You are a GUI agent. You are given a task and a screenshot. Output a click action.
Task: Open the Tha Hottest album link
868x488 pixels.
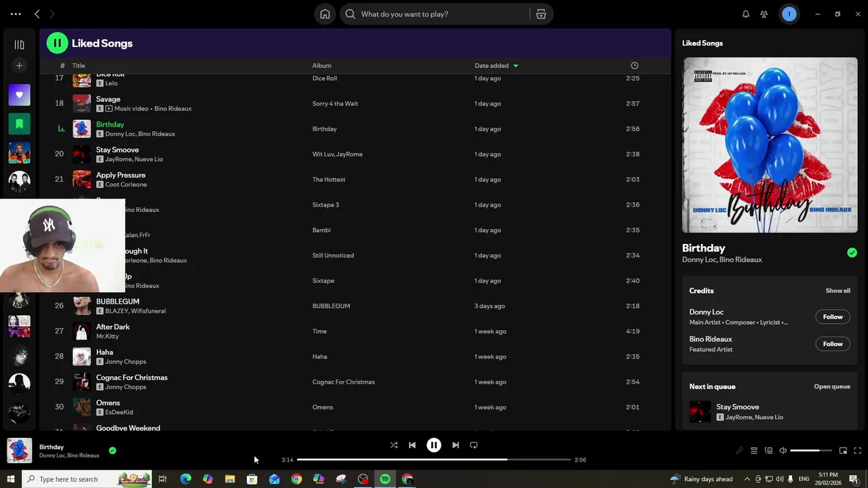pyautogui.click(x=329, y=180)
